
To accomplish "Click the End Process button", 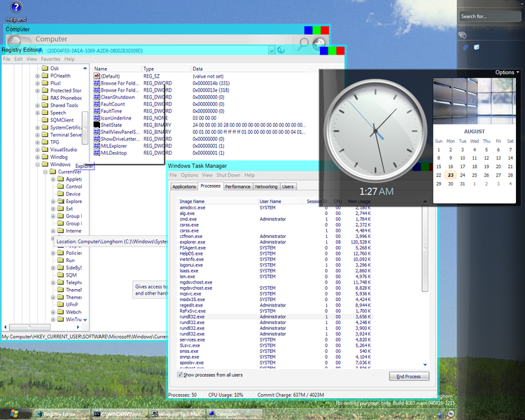I will tap(408, 377).
